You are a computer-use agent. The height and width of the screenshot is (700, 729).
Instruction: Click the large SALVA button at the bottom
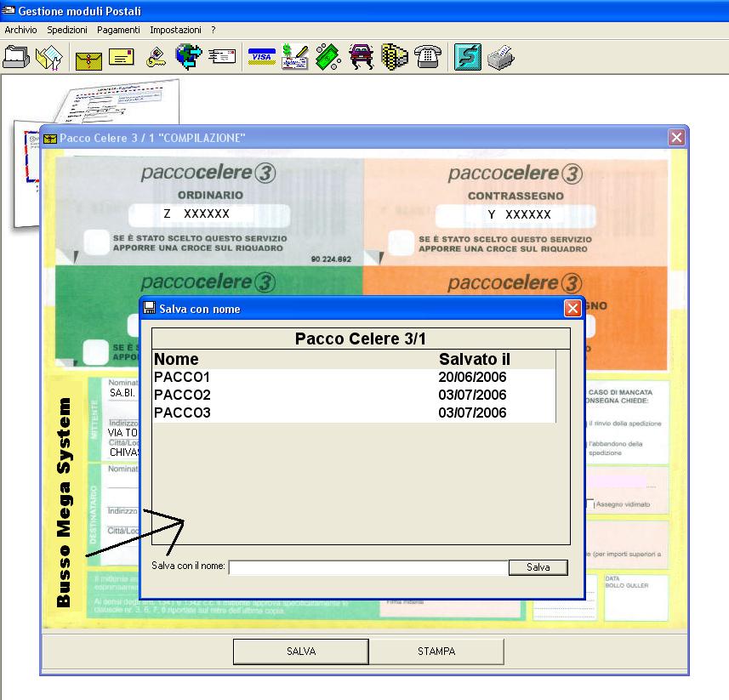click(x=301, y=652)
